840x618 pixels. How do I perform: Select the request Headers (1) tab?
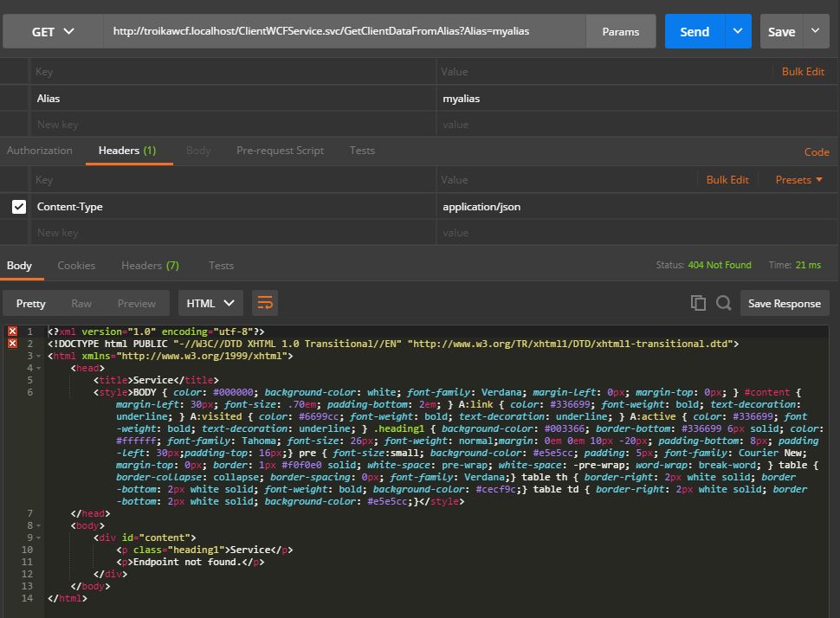tap(127, 151)
